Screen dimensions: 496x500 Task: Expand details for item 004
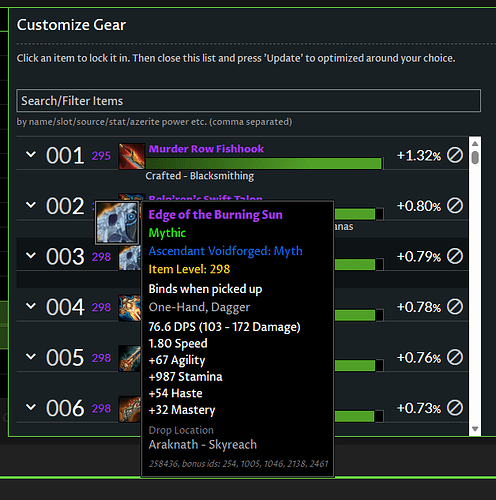tap(31, 306)
